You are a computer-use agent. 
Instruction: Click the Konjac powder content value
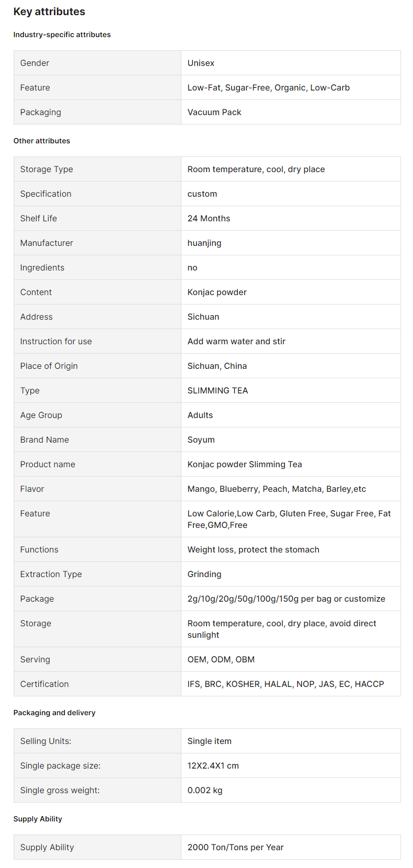coord(217,292)
